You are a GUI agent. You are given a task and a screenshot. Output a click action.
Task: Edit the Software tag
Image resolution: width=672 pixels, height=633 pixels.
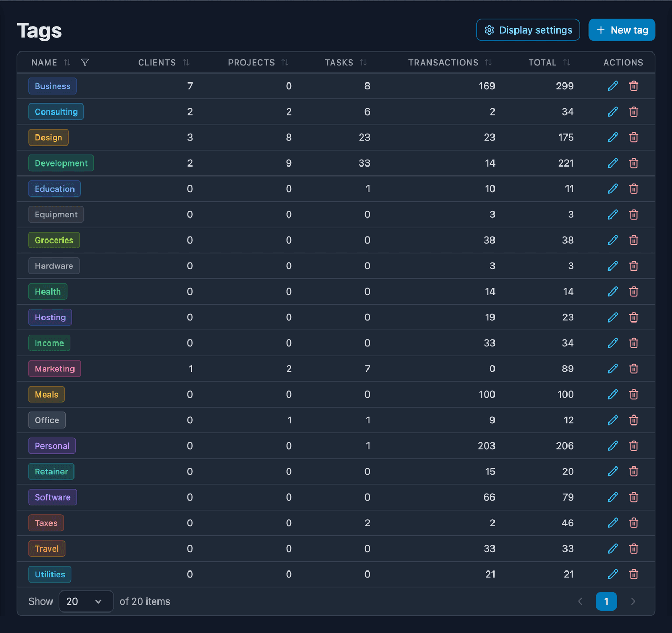click(x=613, y=498)
